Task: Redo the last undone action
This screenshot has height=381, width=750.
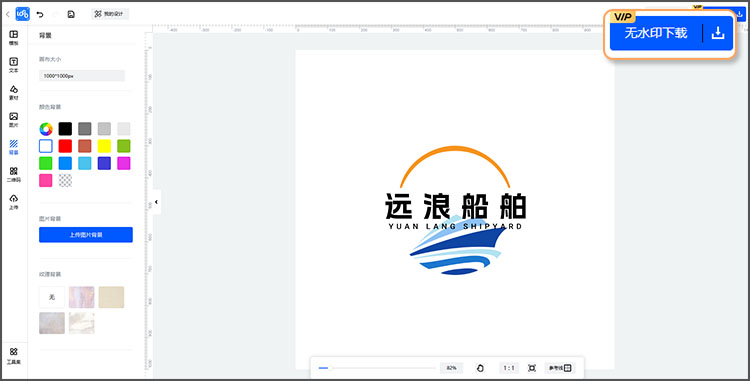Action: pos(55,14)
